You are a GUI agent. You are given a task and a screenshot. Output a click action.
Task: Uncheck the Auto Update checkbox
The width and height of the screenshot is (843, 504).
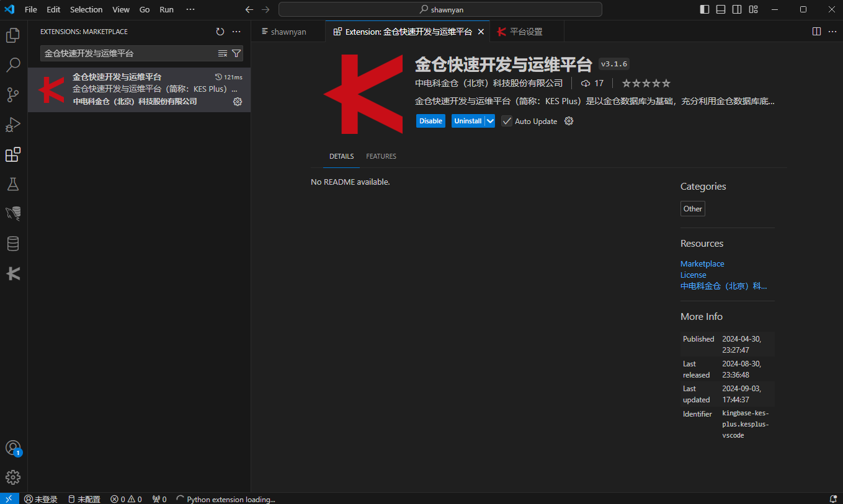507,121
